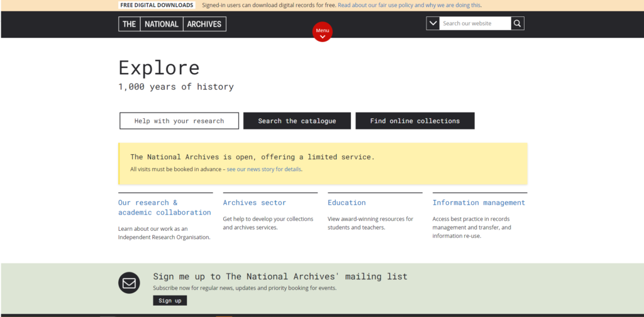Click the Sign up button
The image size is (644, 317).
coord(170,301)
